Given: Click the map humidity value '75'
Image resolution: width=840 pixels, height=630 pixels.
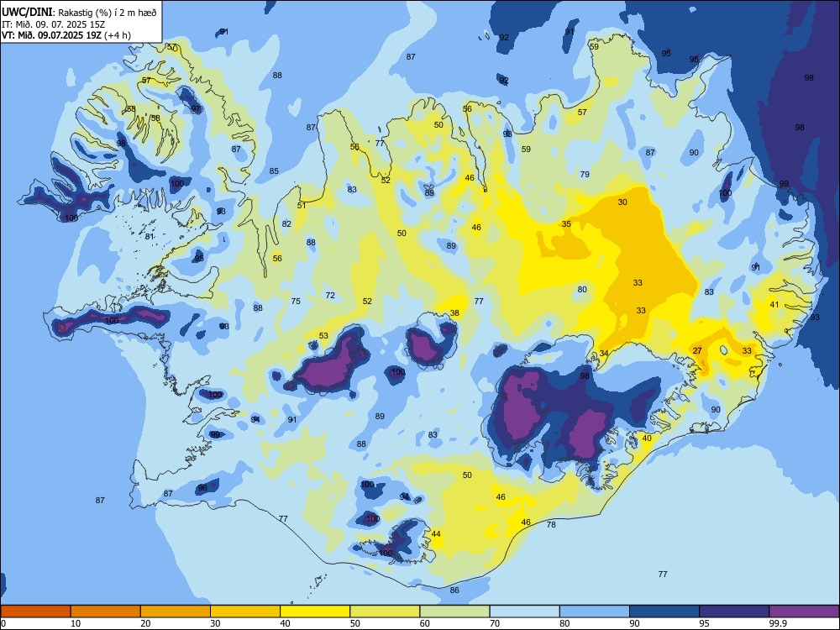Looking at the screenshot, I should (296, 301).
